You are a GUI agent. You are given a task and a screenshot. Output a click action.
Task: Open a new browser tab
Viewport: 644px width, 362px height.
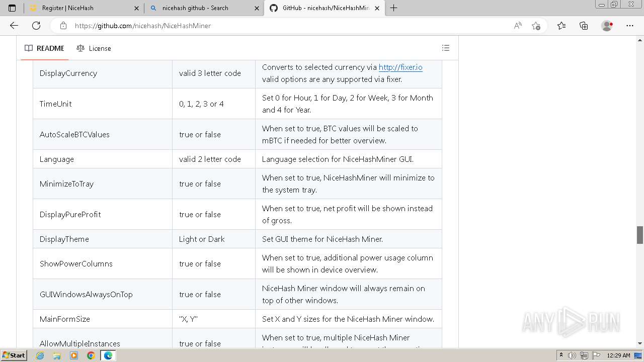(394, 8)
